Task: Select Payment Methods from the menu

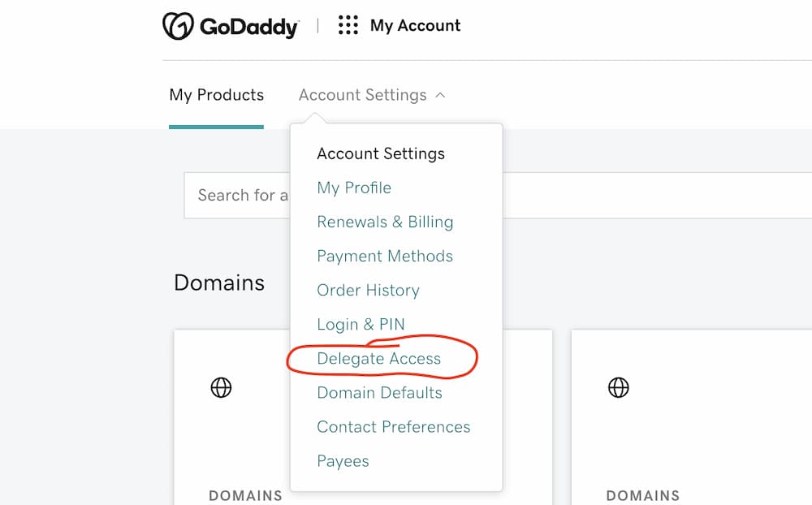Action: coord(385,257)
